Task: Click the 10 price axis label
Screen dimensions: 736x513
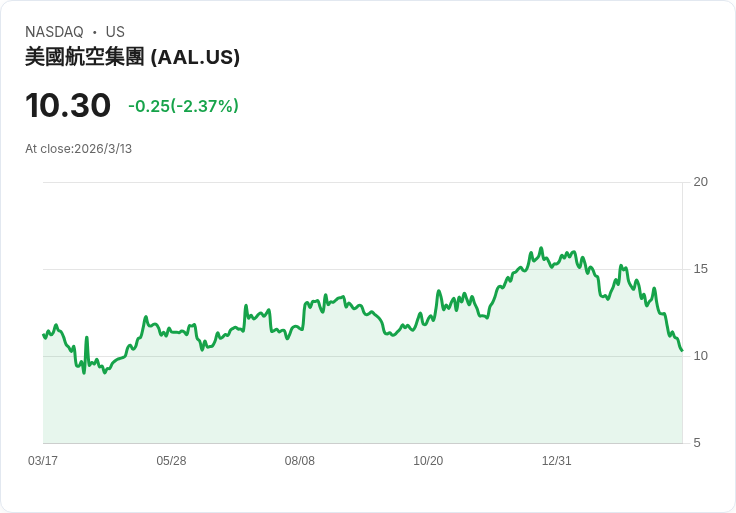Action: [700, 356]
